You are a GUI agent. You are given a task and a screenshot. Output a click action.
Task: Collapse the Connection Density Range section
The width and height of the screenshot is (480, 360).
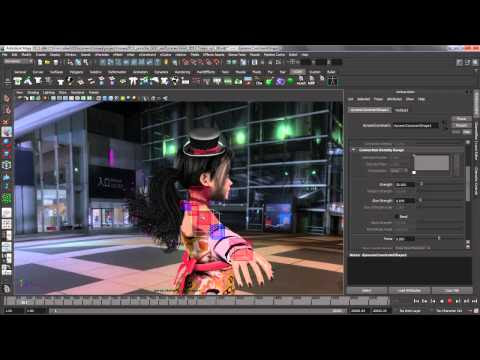[354, 150]
